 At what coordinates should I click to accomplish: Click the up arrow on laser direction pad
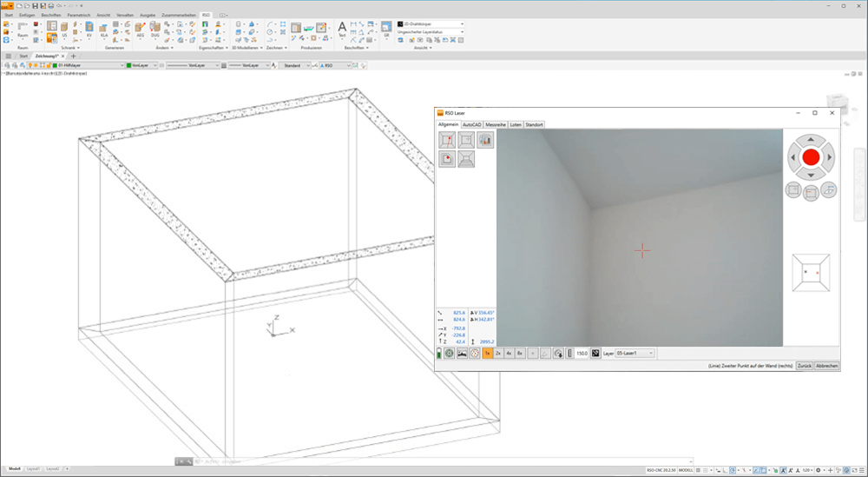(811, 139)
